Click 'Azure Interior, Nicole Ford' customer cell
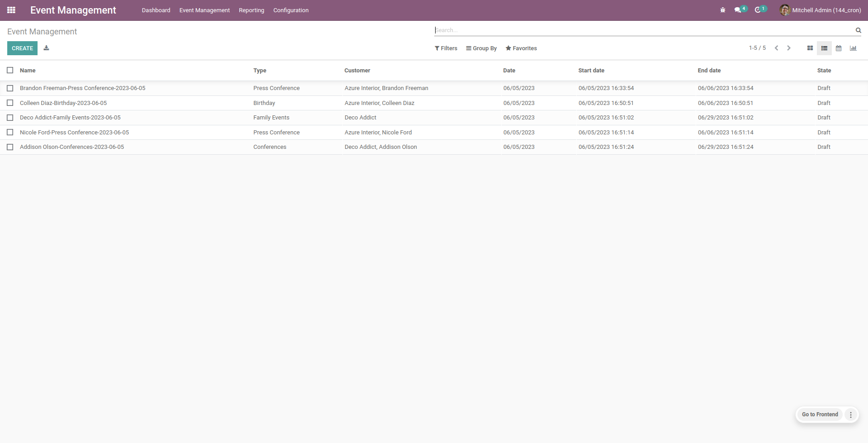 (378, 133)
